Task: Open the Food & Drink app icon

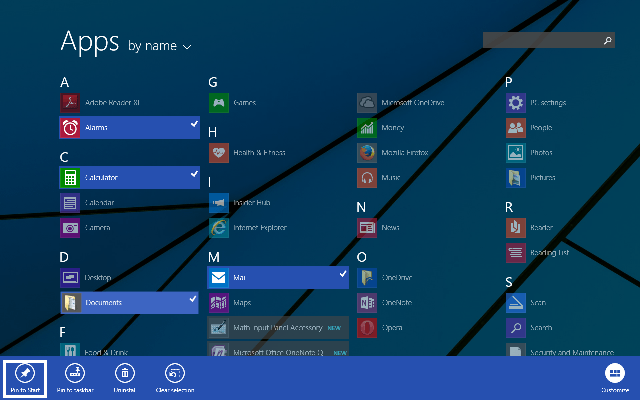Action: pyautogui.click(x=70, y=350)
